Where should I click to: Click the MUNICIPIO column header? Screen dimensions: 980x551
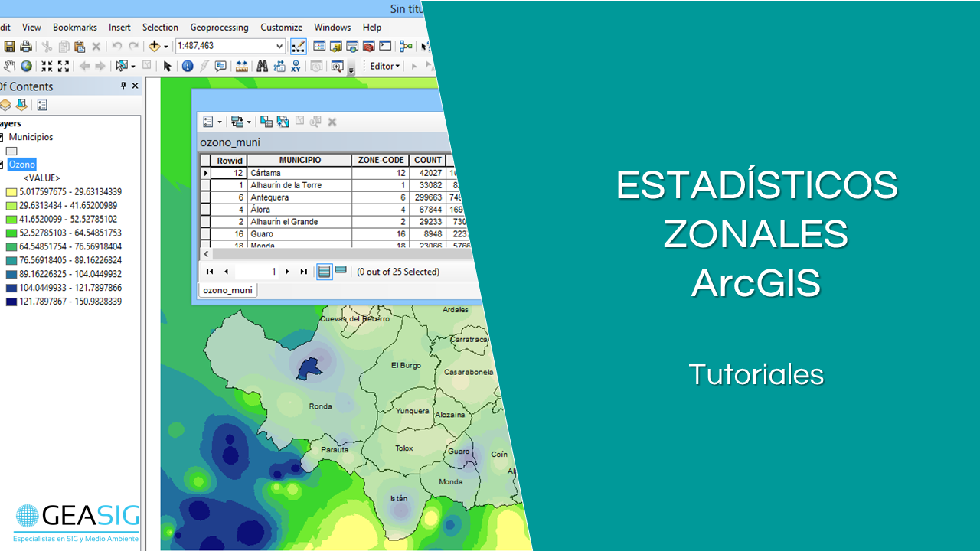coord(299,160)
